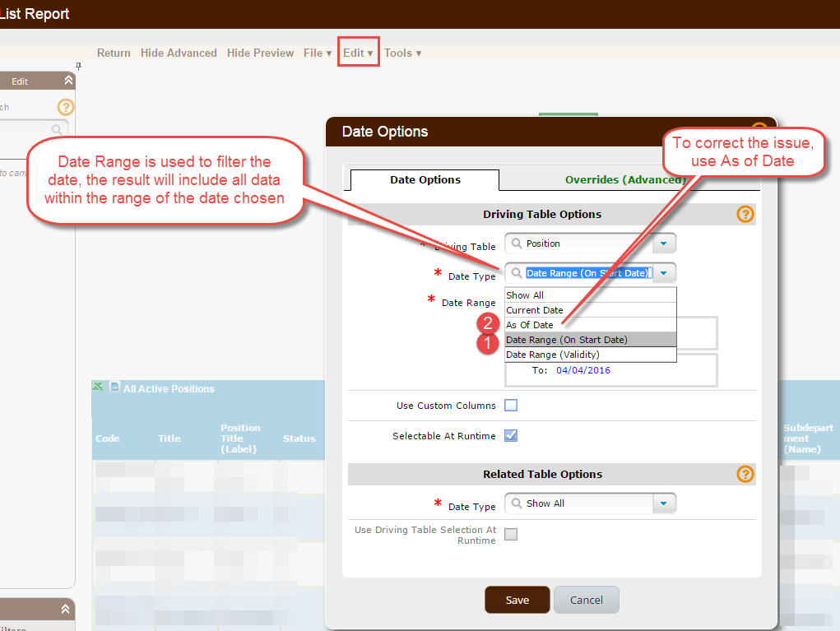Open help for Related Table Options
Screen dimensions: 840x631
coord(745,474)
